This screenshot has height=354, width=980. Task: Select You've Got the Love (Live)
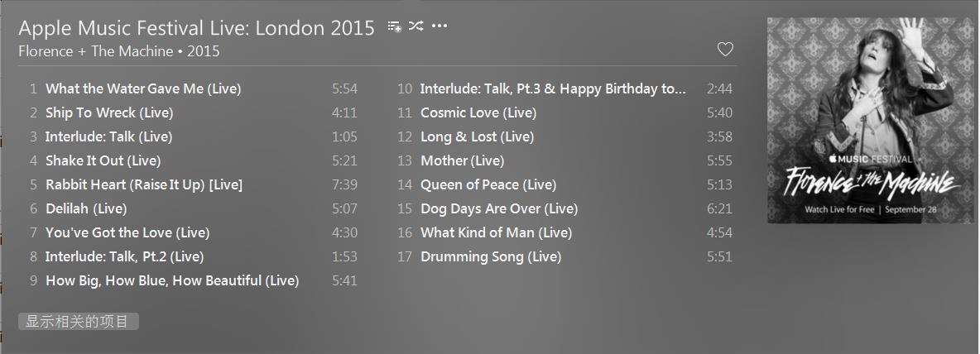(127, 232)
